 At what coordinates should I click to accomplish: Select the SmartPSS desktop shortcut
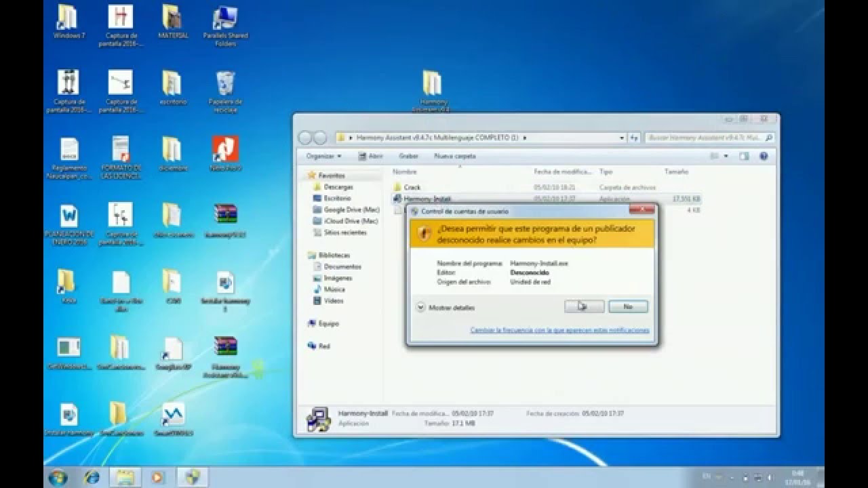click(174, 420)
